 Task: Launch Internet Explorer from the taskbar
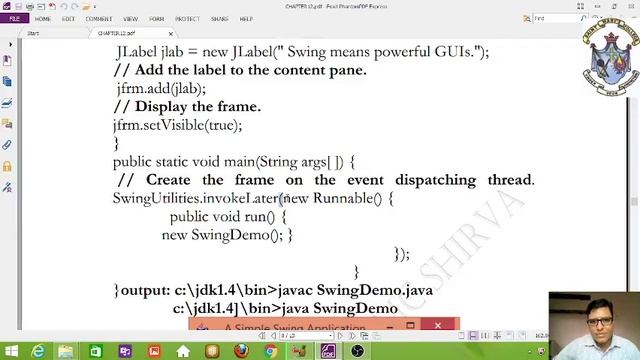tap(38, 351)
